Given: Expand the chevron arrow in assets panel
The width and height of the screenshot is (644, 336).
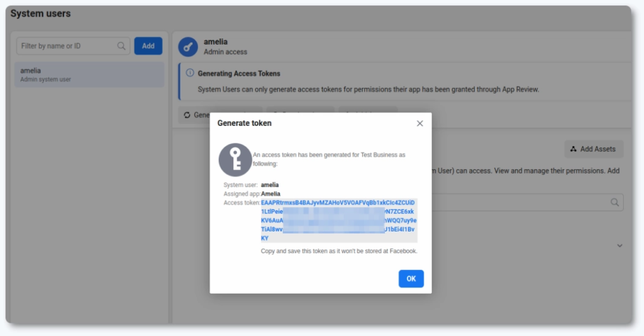Looking at the screenshot, I should coord(619,245).
